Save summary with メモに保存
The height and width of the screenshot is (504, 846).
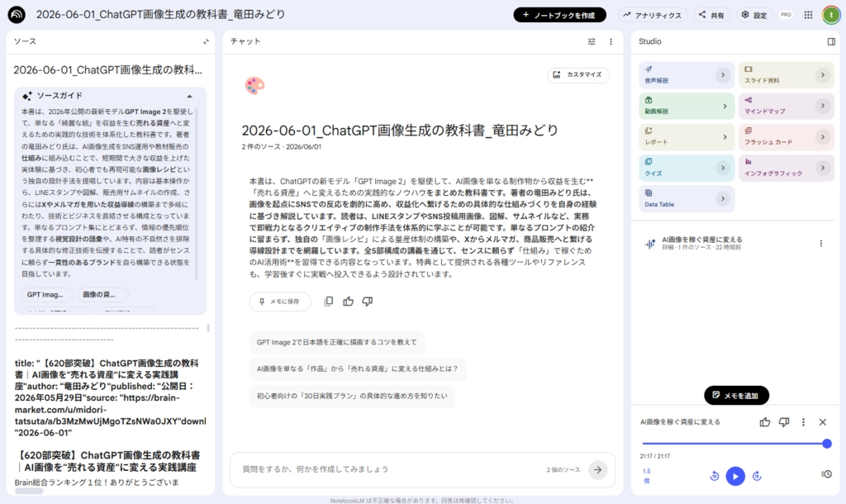pos(280,302)
